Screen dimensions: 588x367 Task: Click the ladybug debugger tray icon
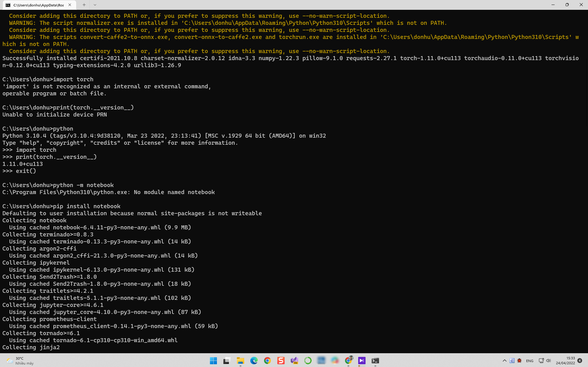click(x=519, y=361)
